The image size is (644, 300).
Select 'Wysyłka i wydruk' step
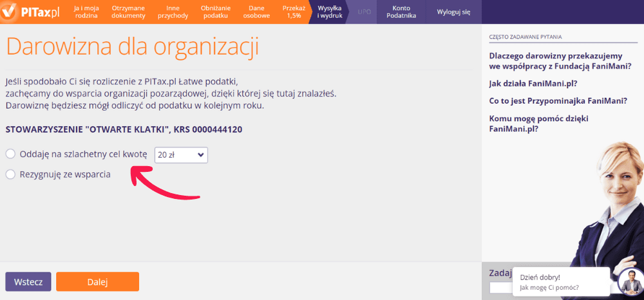tap(330, 12)
